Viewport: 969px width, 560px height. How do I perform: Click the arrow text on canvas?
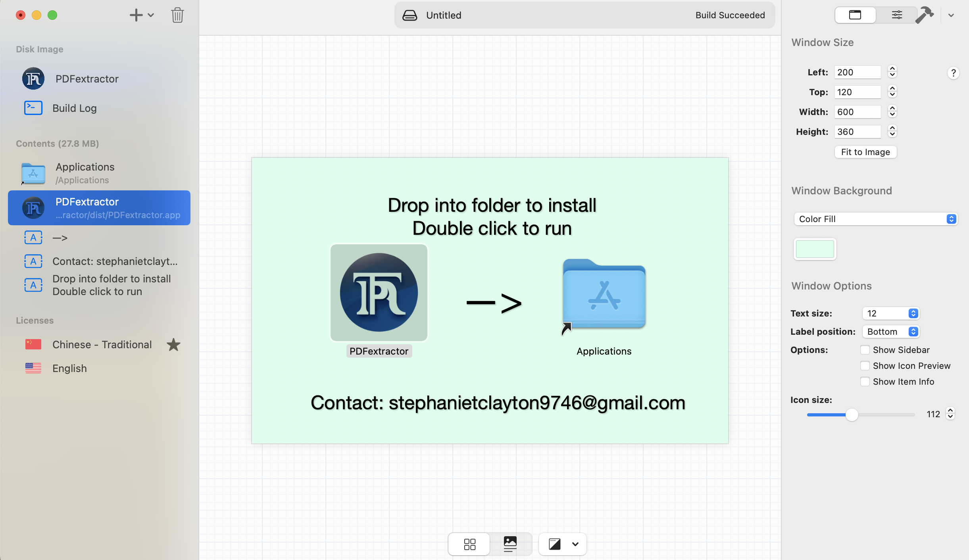(x=494, y=303)
